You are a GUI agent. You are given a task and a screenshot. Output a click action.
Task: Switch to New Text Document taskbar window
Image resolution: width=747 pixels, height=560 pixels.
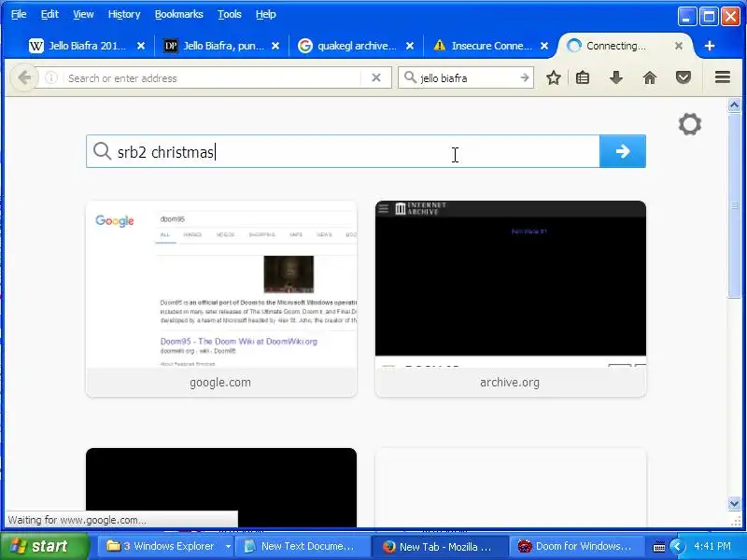[x=302, y=546]
